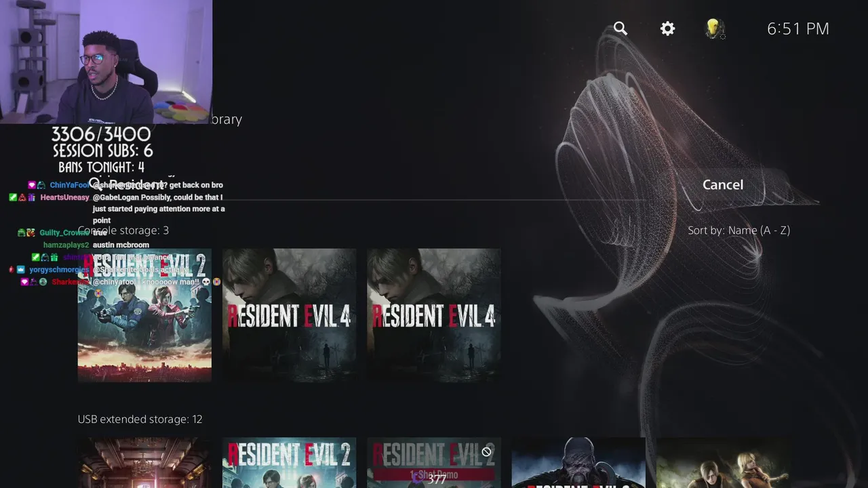Click the Cancel button
Screen dimensions: 868x488
(x=723, y=184)
